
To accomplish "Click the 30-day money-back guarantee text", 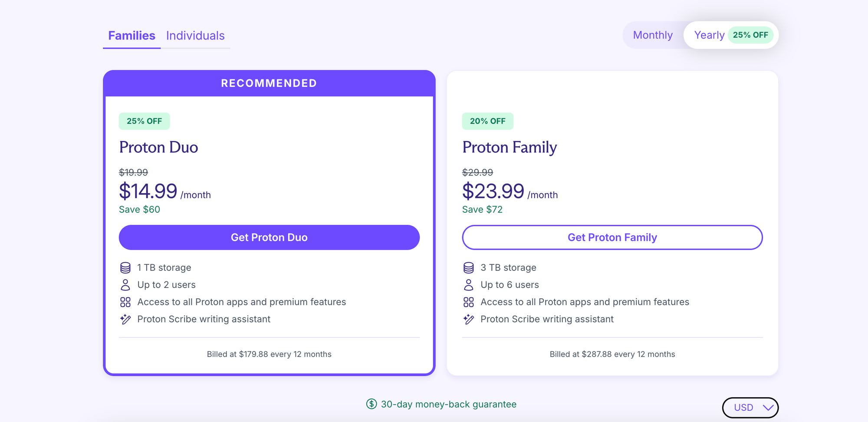I will pyautogui.click(x=448, y=404).
